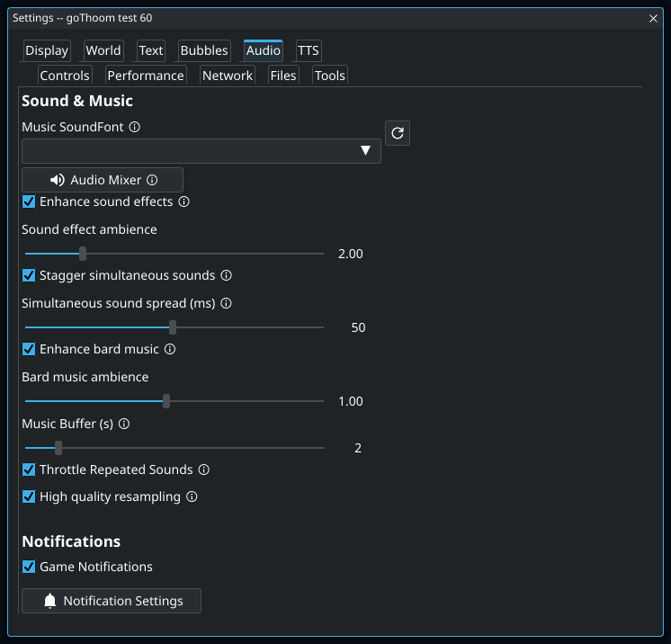Click info icon beside Stagger simultaneous sounds
The height and width of the screenshot is (644, 671).
pos(226,275)
